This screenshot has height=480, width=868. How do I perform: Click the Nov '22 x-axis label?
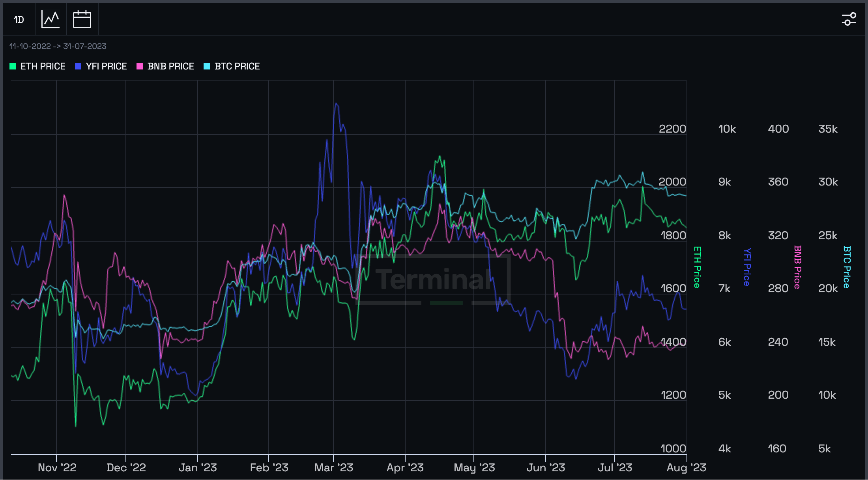(x=57, y=468)
